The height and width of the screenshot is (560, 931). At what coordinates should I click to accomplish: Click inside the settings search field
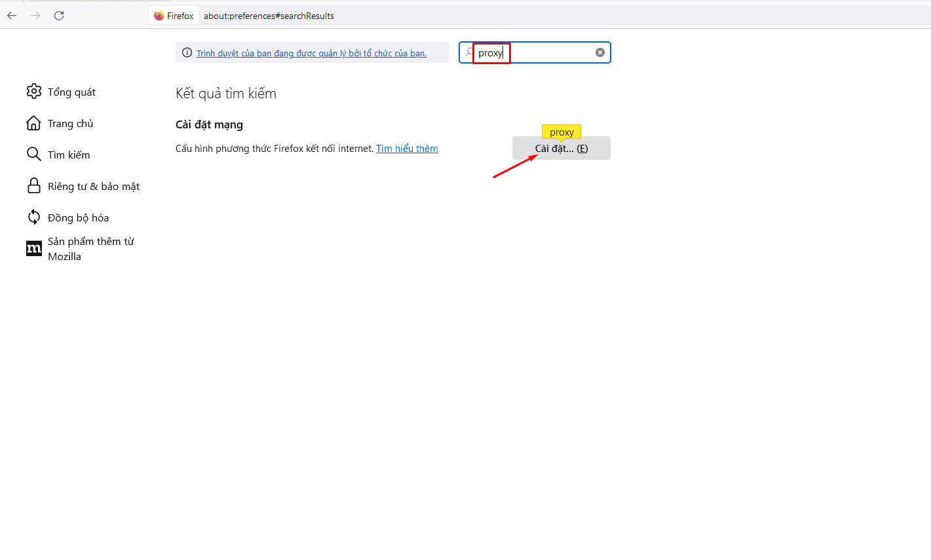pyautogui.click(x=535, y=52)
